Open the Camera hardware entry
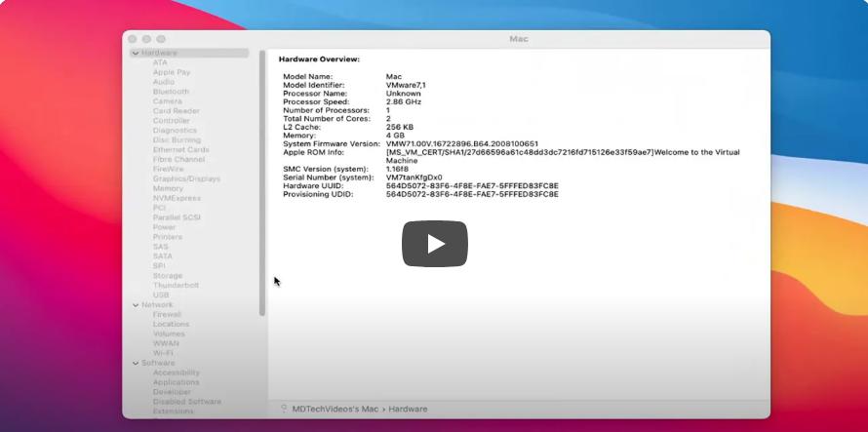Screen dimensions: 868x432 pyautogui.click(x=167, y=101)
